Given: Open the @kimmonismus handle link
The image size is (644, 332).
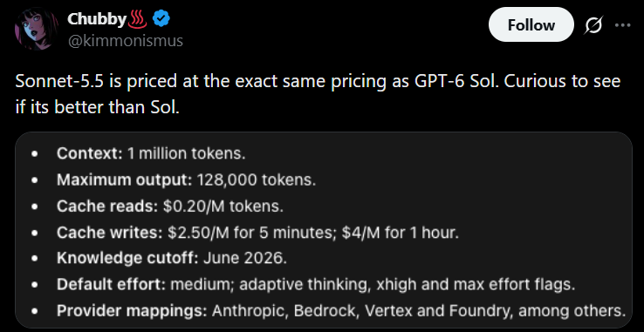Looking at the screenshot, I should (x=125, y=41).
